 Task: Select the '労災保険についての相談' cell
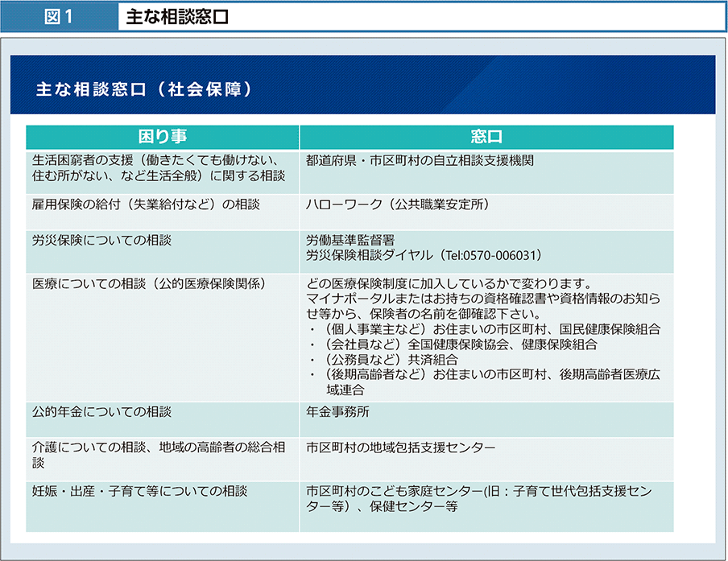click(163, 251)
